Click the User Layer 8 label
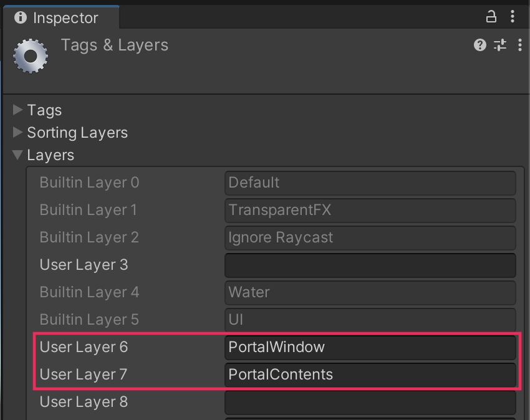 (x=84, y=402)
